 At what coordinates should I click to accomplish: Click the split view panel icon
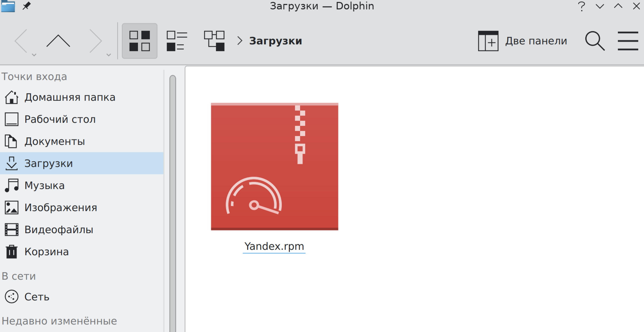(488, 41)
